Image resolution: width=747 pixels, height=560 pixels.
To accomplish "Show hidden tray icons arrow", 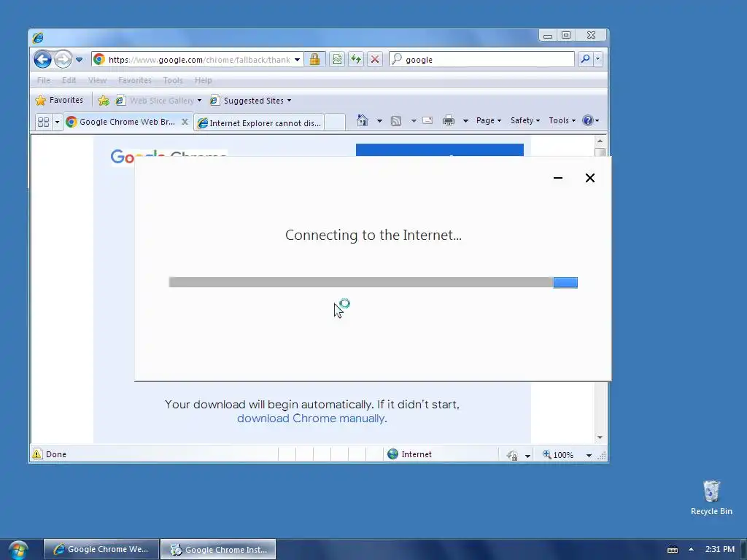I will click(x=691, y=550).
